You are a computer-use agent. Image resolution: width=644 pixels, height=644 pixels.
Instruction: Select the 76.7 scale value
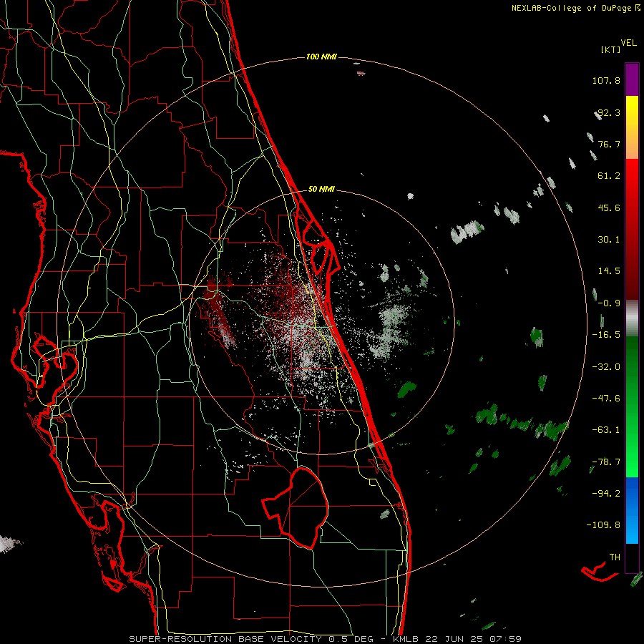click(x=609, y=144)
